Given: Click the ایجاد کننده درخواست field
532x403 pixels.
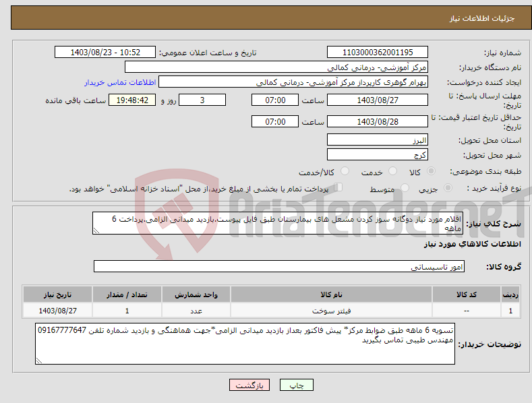Looking at the screenshot, I should [x=293, y=82].
